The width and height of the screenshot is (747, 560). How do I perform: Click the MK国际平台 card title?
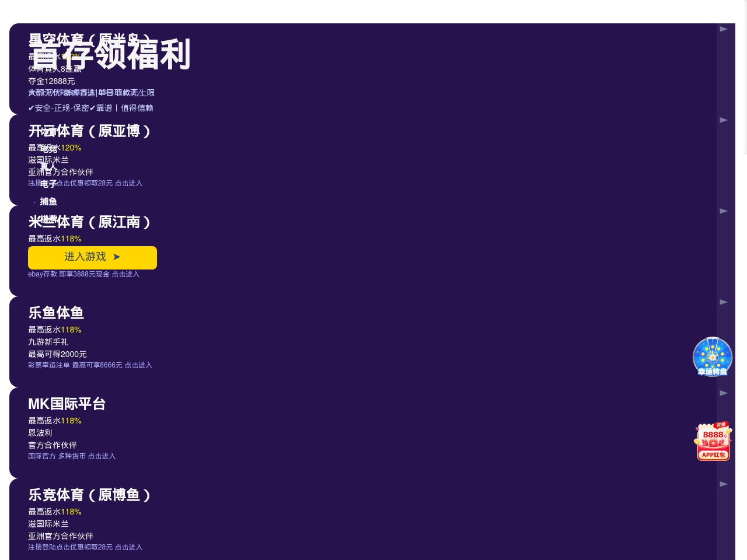coord(67,404)
